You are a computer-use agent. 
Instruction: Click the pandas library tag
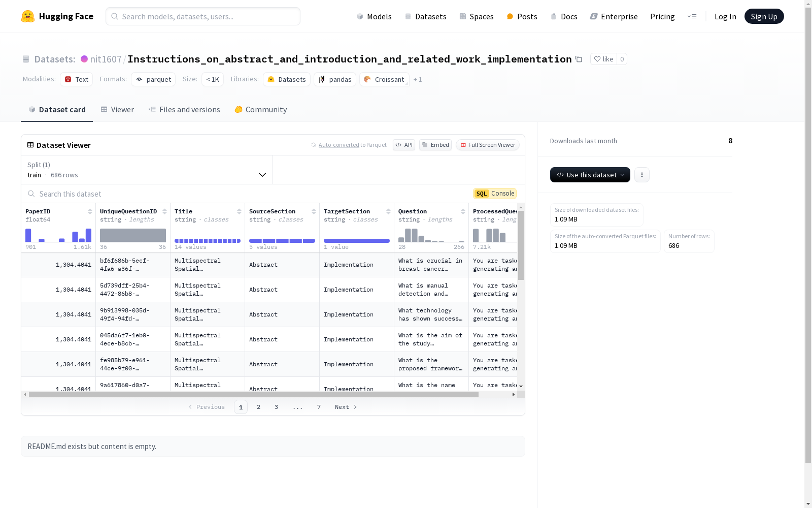(335, 79)
